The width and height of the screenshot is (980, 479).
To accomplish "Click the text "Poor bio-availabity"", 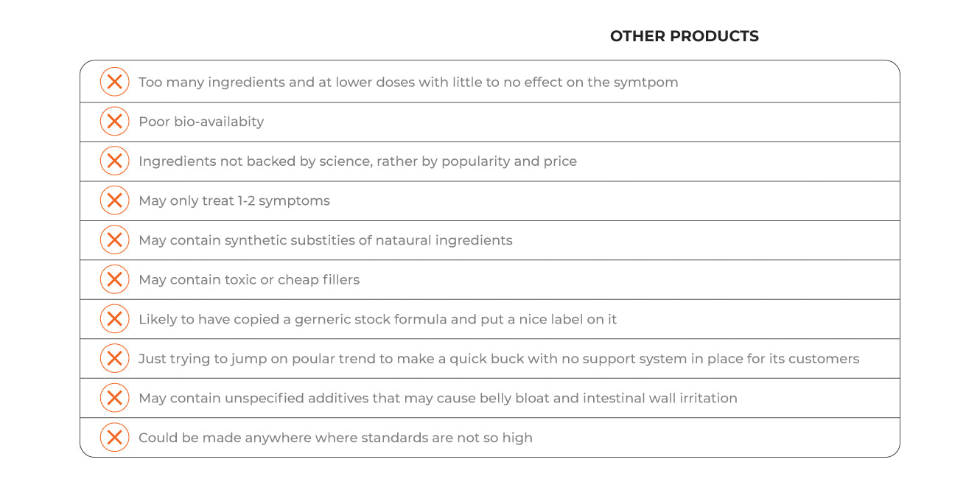I will pyautogui.click(x=201, y=122).
